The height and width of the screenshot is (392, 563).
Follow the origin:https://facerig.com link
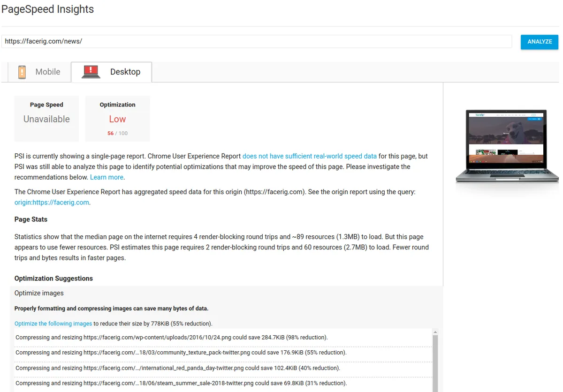coord(52,203)
